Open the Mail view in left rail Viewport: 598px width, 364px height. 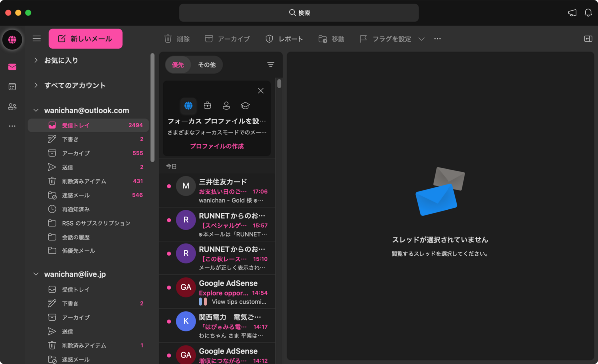[12, 67]
